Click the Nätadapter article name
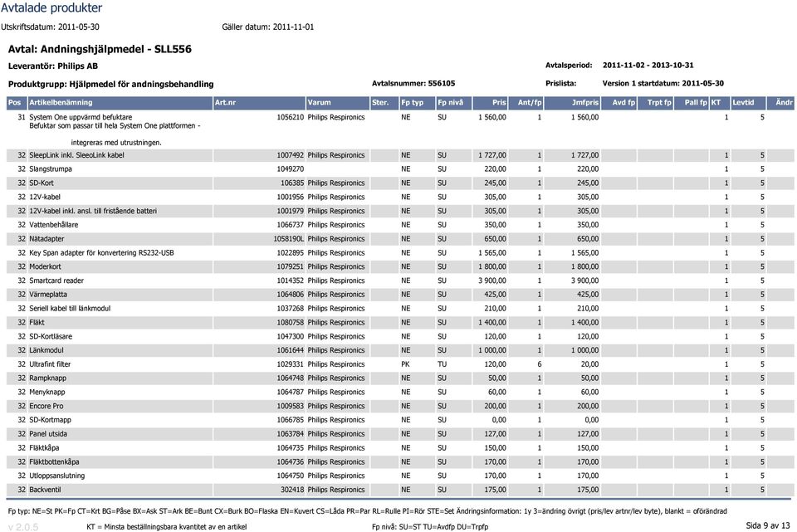The width and height of the screenshot is (797, 532). [46, 239]
